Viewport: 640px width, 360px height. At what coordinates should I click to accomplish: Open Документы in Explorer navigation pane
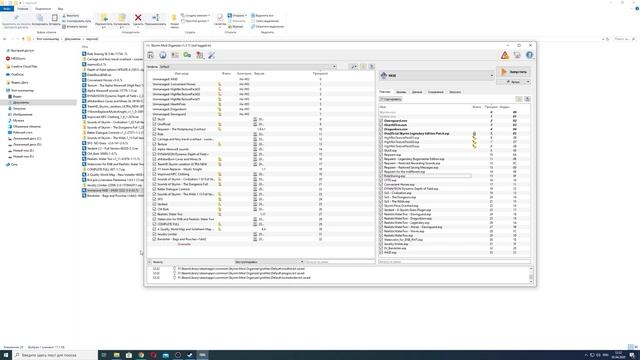(21, 102)
